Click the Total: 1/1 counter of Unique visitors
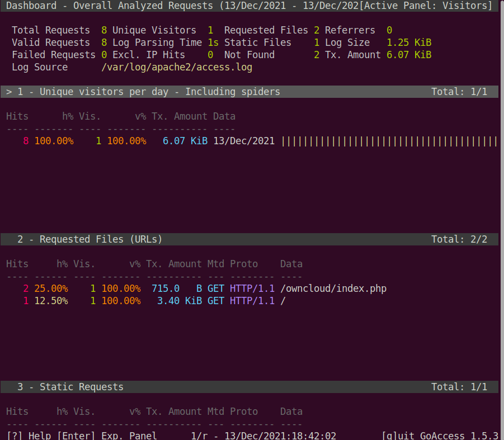Viewport: 504px width, 440px height. pos(459,92)
